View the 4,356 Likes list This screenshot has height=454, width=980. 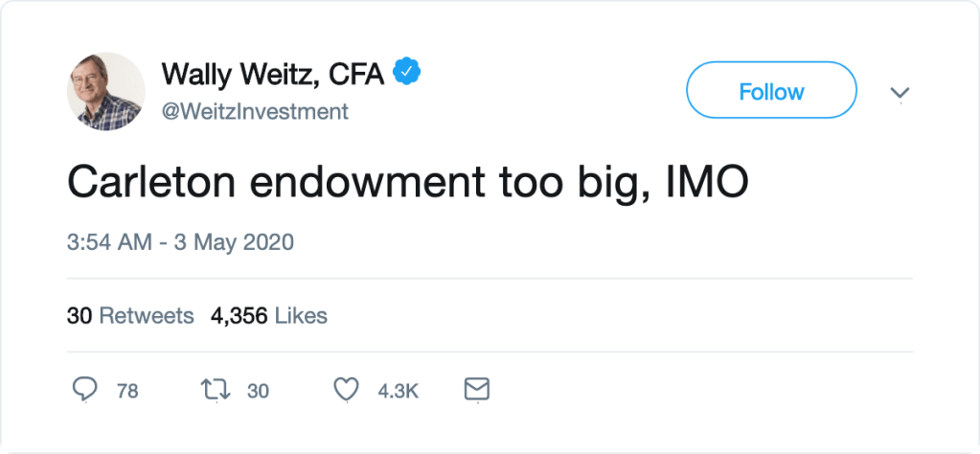pos(263,315)
